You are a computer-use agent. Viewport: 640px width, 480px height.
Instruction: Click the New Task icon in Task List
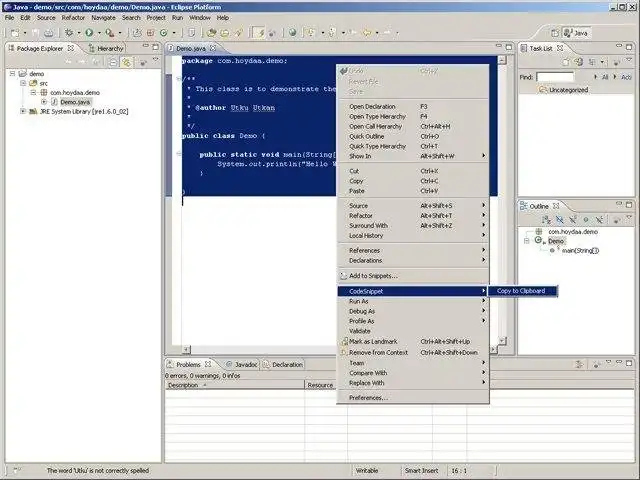pos(566,62)
